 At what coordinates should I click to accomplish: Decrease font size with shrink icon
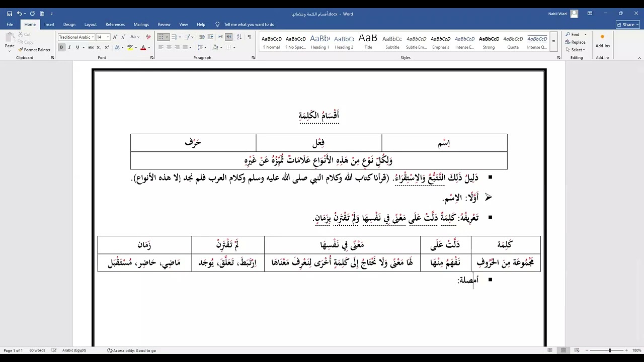click(x=123, y=37)
